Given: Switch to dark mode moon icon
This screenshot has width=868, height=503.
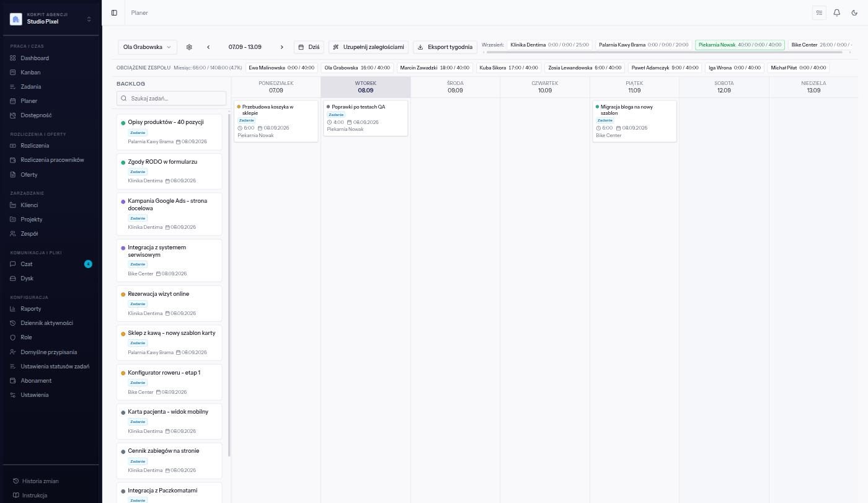Looking at the screenshot, I should tap(854, 12).
